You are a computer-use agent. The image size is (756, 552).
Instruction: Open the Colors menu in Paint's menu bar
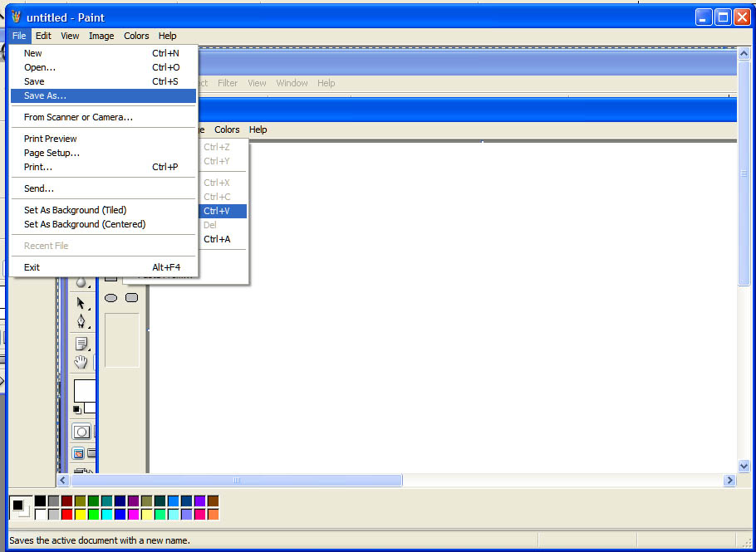coord(136,36)
